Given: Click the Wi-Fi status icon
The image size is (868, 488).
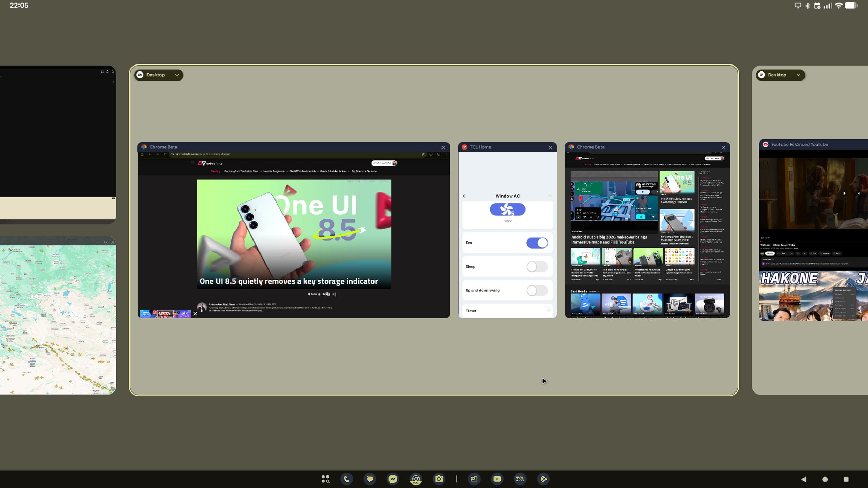Looking at the screenshot, I should coord(839,6).
